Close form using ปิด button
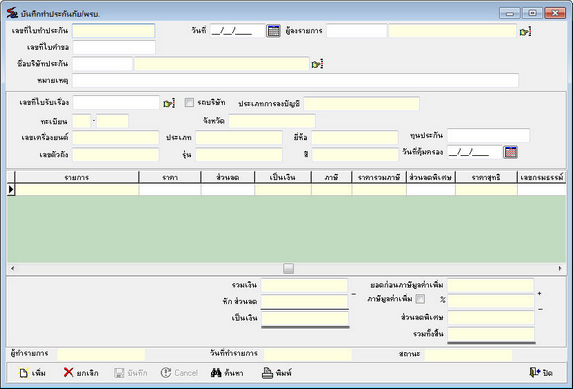Viewport: 573px width, 389px height. pos(541,373)
